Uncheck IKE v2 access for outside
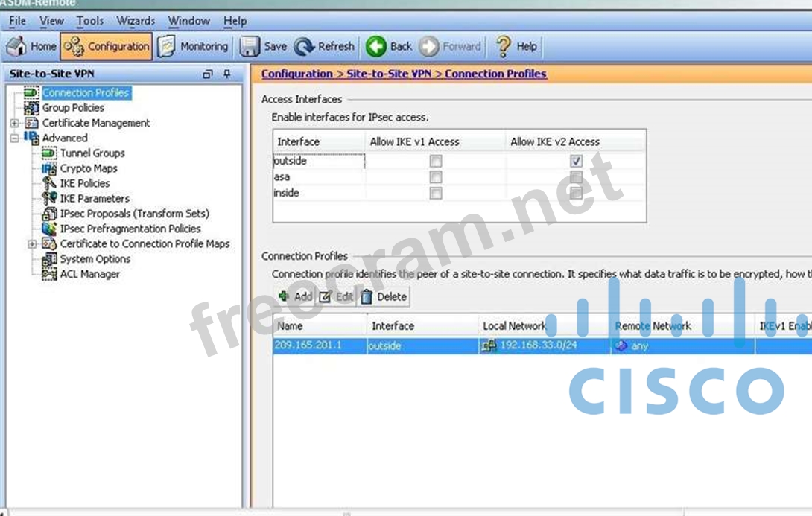 pos(576,161)
